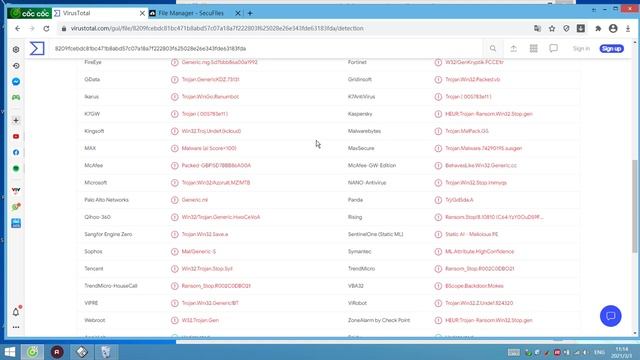Click the TrendMicro detection result

pyautogui.click(x=479, y=269)
